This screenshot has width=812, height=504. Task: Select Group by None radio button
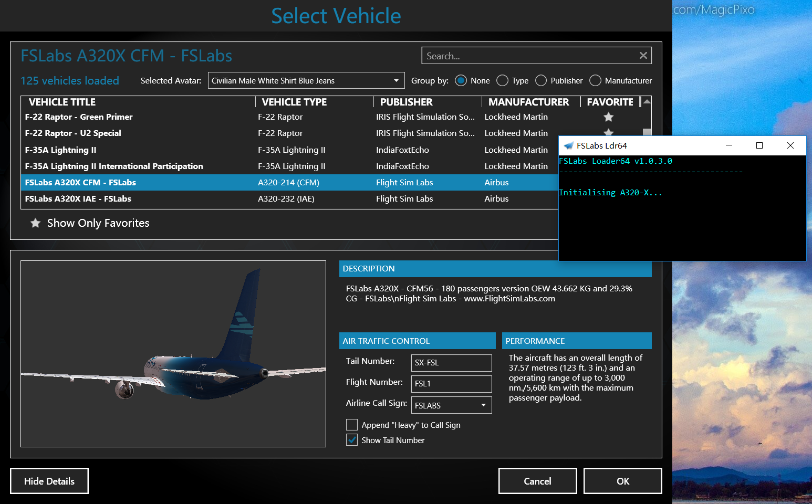coord(461,80)
